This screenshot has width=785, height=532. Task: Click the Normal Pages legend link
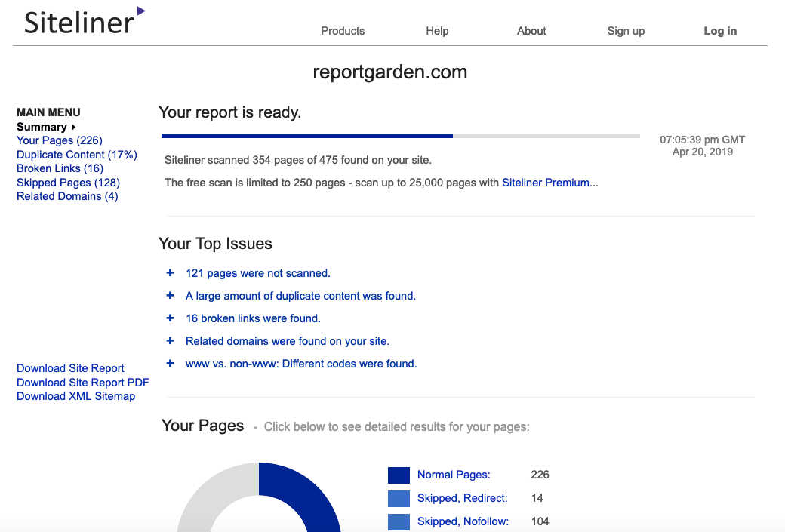pos(454,475)
